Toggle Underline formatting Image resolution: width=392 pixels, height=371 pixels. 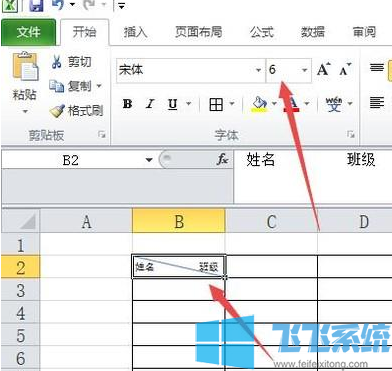[173, 104]
